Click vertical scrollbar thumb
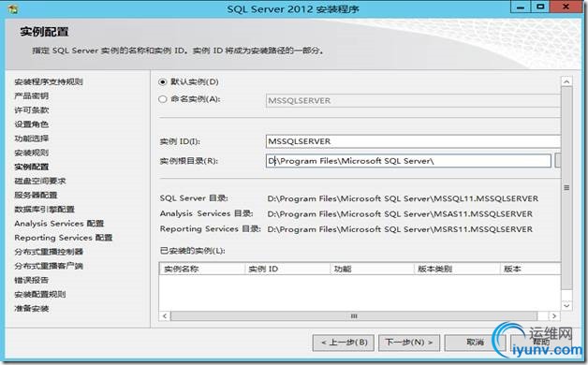This screenshot has height=365, width=588. pos(566,187)
